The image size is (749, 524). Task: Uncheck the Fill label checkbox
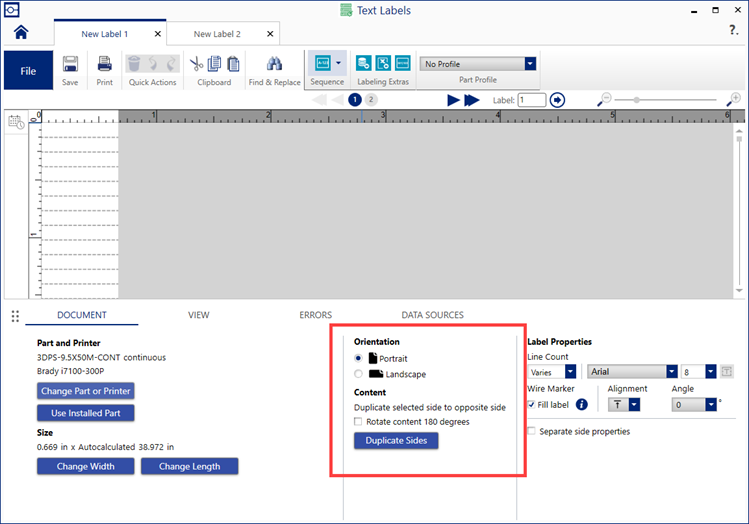pyautogui.click(x=532, y=404)
